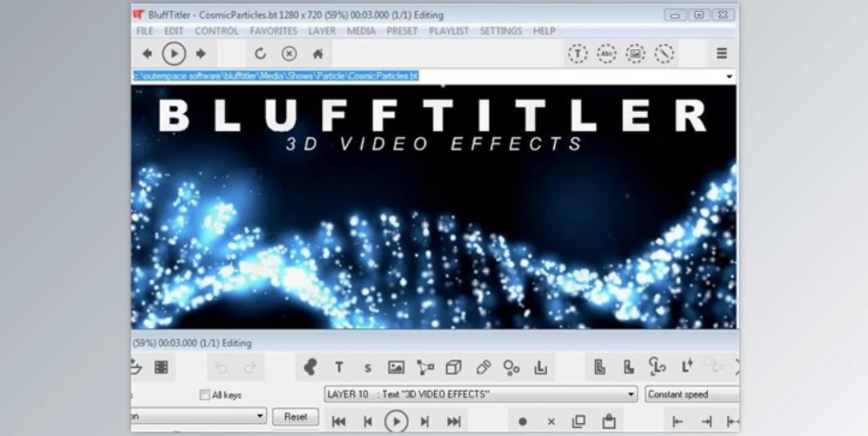The width and height of the screenshot is (868, 436).
Task: Click the 3D cube model layer icon
Action: pyautogui.click(x=453, y=367)
